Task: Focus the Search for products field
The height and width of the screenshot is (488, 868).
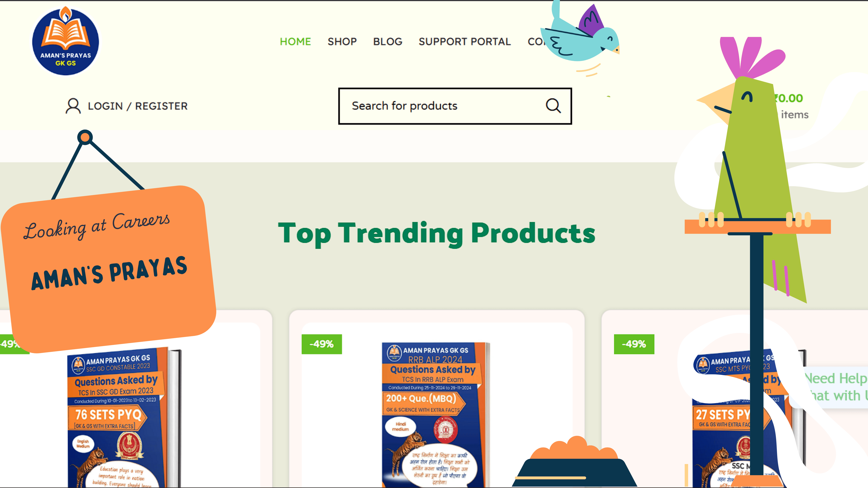Action: [x=455, y=106]
